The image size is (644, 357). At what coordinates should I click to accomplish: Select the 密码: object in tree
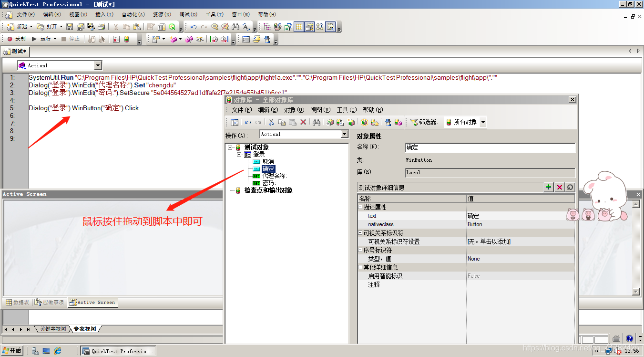tap(269, 183)
